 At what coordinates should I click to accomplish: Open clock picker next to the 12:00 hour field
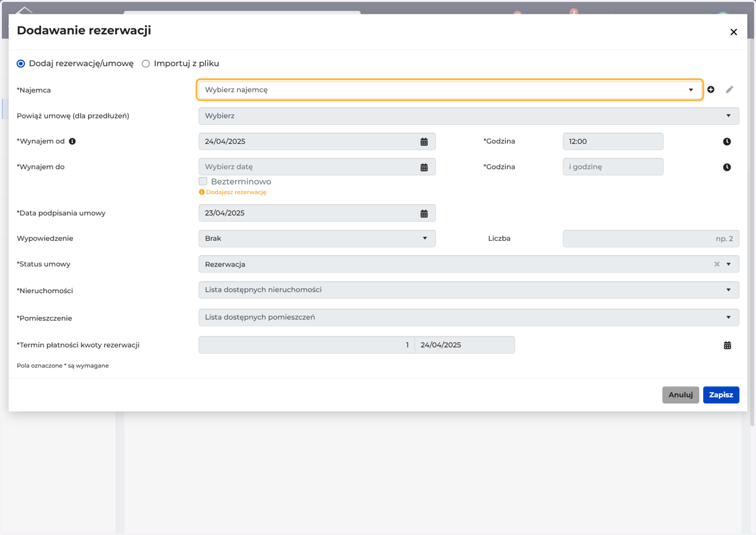pos(727,142)
